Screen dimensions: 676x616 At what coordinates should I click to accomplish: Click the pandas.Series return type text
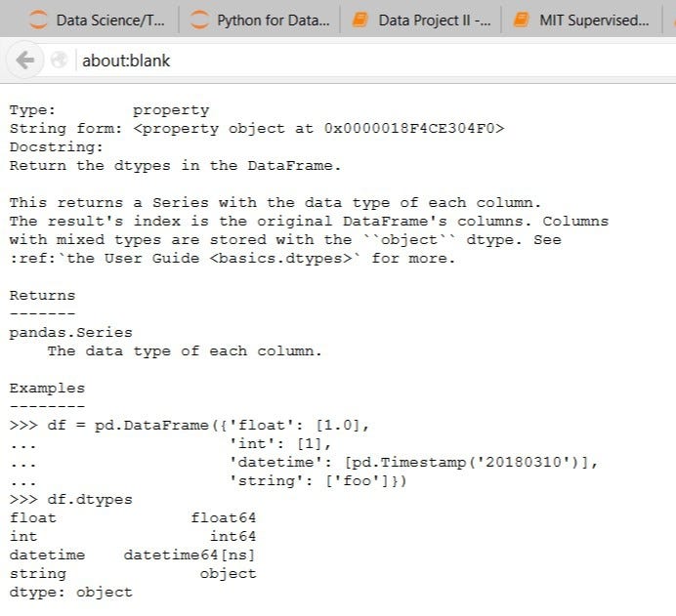point(70,332)
